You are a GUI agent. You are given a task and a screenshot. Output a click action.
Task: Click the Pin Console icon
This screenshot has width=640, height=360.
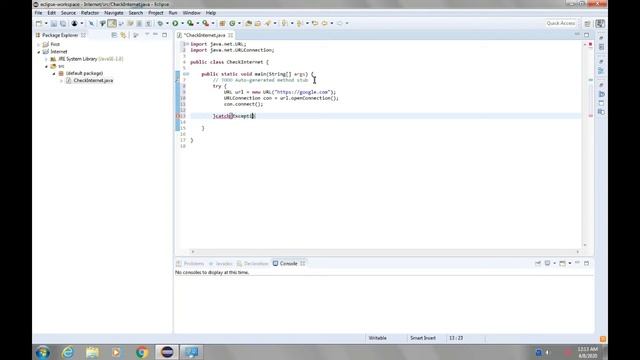point(538,263)
